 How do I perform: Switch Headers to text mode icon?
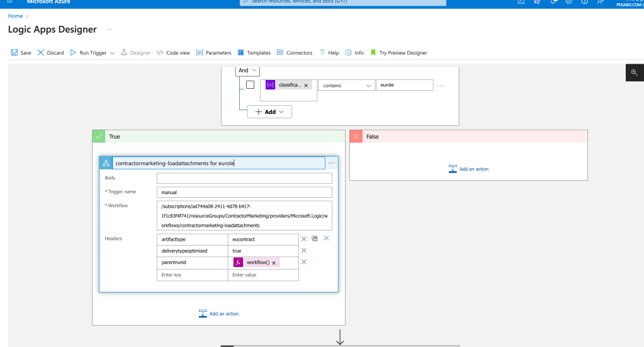point(315,239)
